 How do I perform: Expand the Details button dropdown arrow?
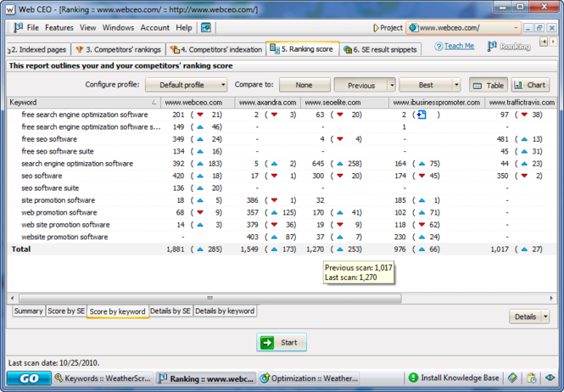click(545, 316)
